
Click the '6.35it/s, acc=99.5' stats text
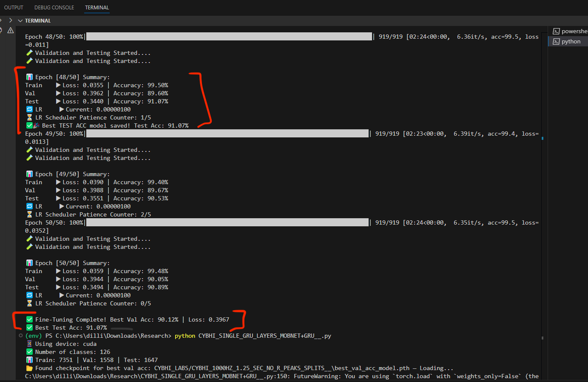click(484, 223)
